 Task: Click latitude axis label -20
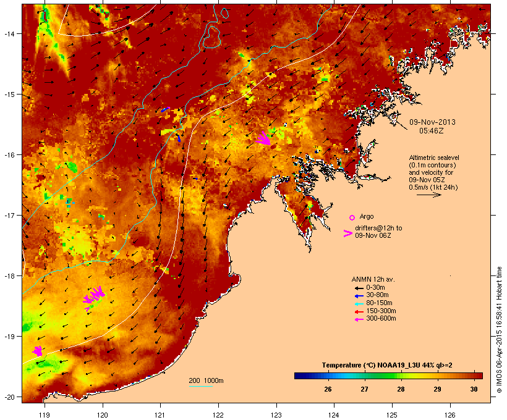(9, 397)
